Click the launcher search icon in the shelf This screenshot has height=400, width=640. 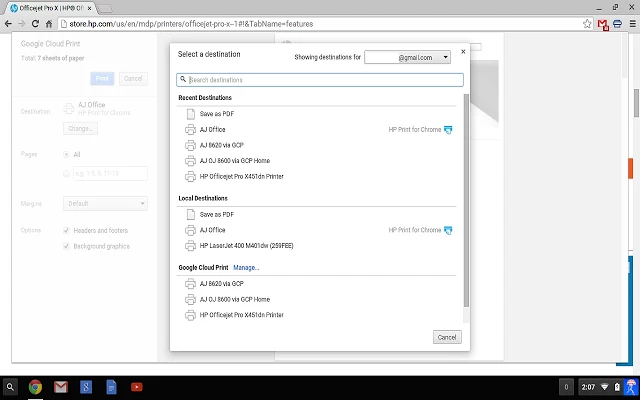coord(11,387)
